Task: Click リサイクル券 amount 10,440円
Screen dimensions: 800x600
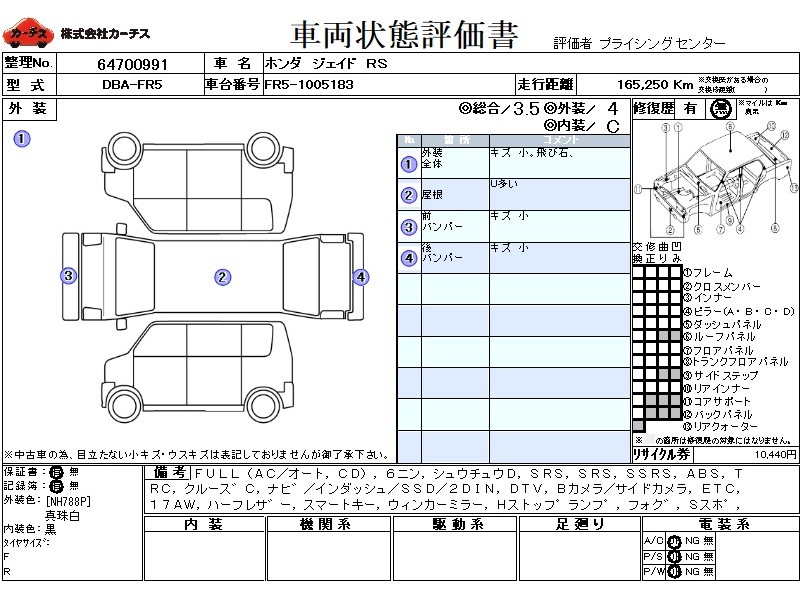Action: pyautogui.click(x=776, y=454)
